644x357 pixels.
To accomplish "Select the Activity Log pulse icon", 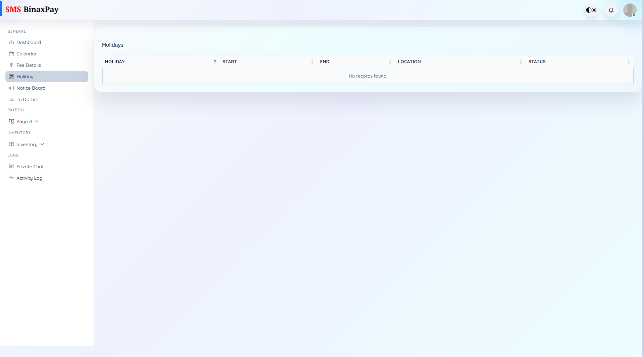I will [x=11, y=178].
